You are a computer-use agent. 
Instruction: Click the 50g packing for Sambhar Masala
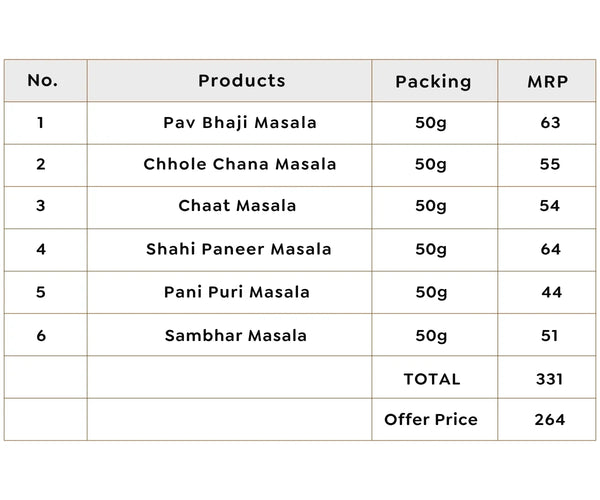(x=431, y=336)
